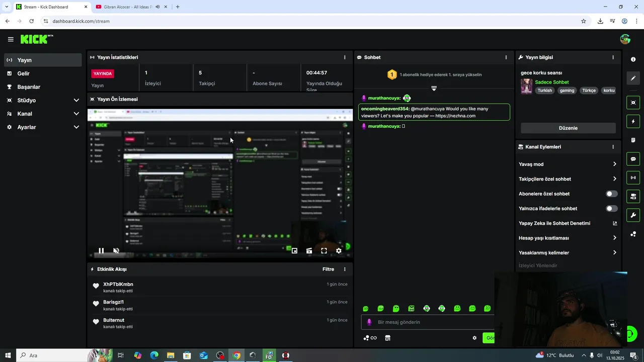Select Yayın in the sidebar
The image size is (644, 362).
[43, 60]
